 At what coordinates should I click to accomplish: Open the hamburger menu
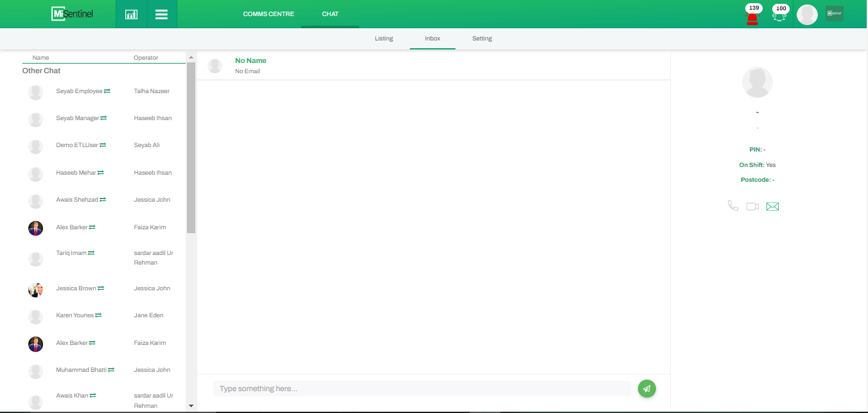(161, 14)
